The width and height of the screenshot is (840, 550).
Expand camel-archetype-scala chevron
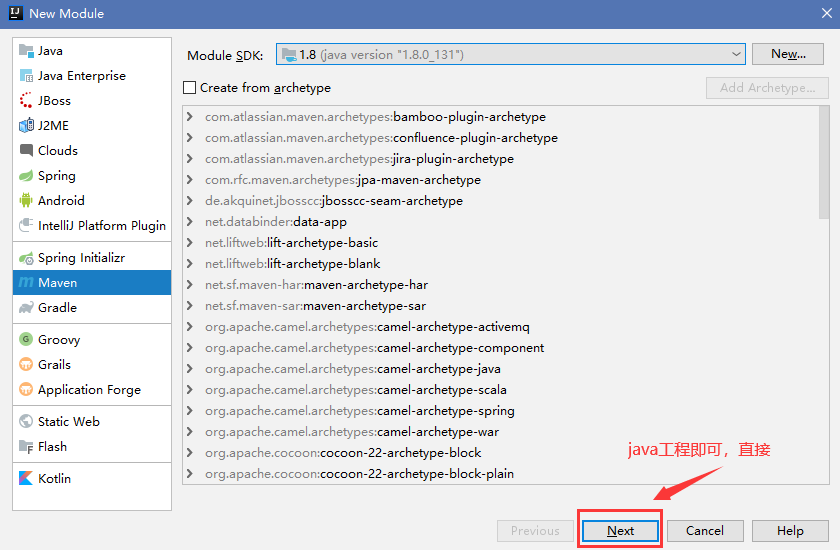pyautogui.click(x=190, y=390)
